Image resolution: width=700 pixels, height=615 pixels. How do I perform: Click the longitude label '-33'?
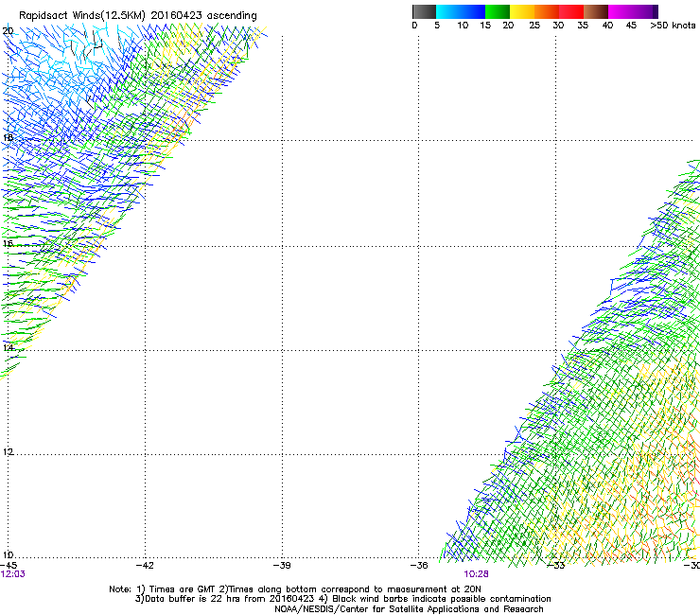pos(556,566)
